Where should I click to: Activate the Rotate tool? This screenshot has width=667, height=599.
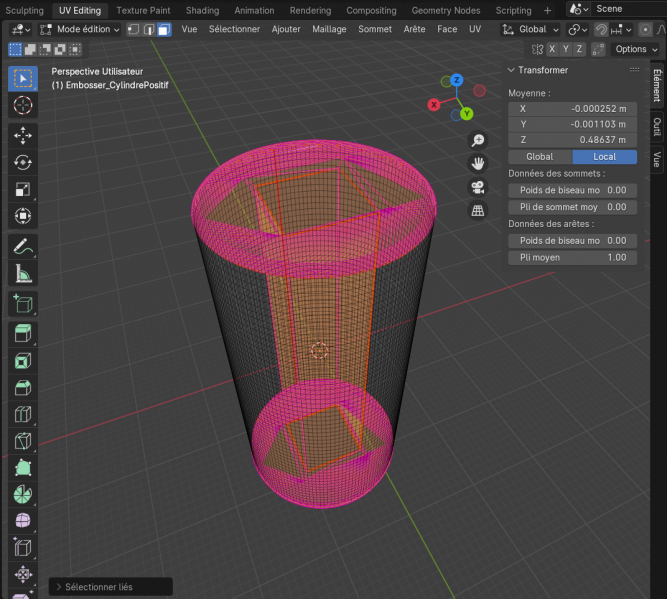[x=22, y=162]
